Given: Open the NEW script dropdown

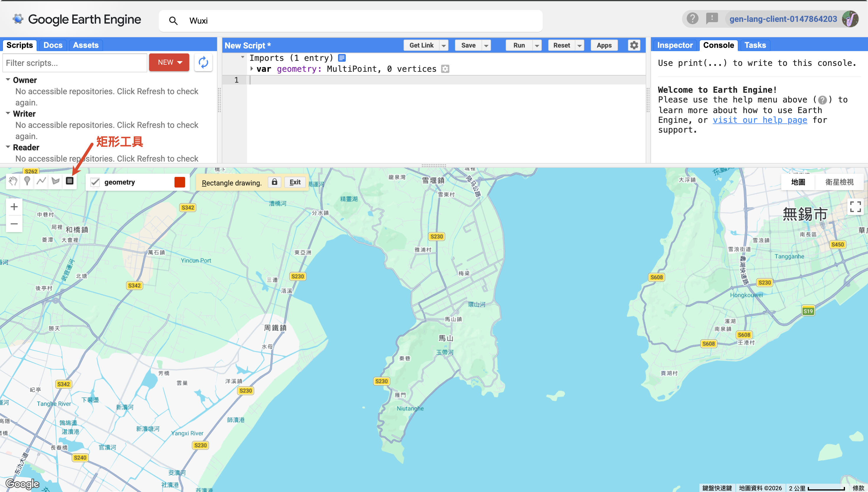Looking at the screenshot, I should coord(169,62).
